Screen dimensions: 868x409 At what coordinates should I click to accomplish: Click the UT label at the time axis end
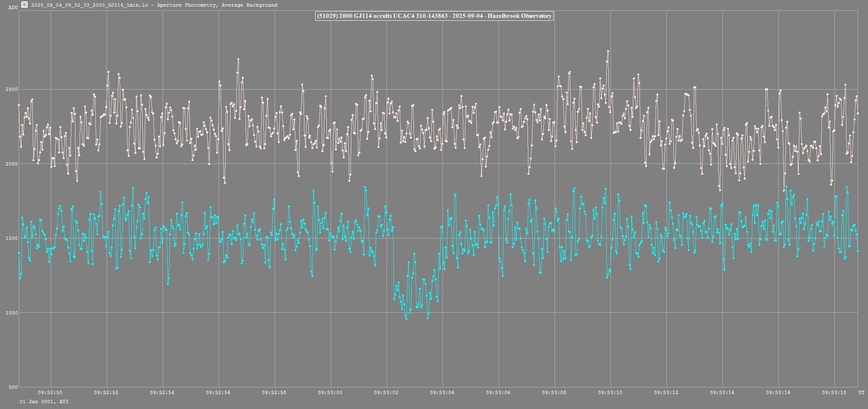(861, 392)
